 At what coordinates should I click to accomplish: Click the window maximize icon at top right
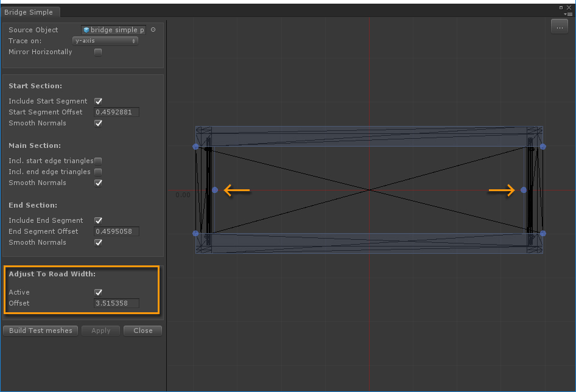pyautogui.click(x=561, y=7)
